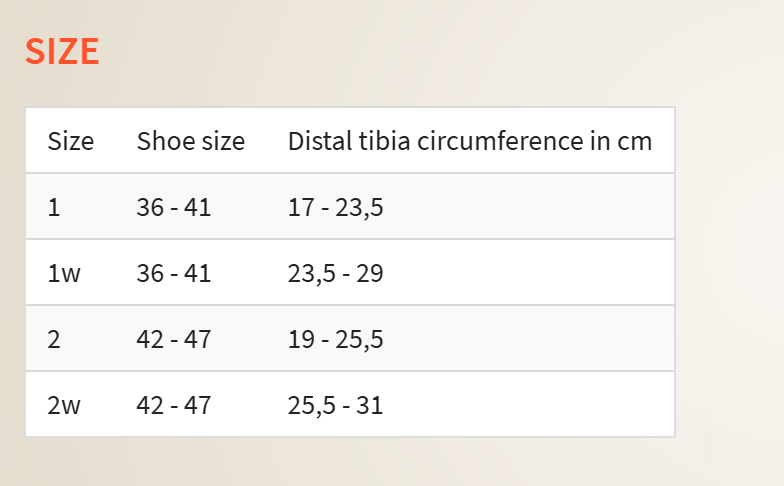Image resolution: width=784 pixels, height=486 pixels.
Task: Select shoe size 36 - 41 in 1w row
Action: click(x=174, y=273)
